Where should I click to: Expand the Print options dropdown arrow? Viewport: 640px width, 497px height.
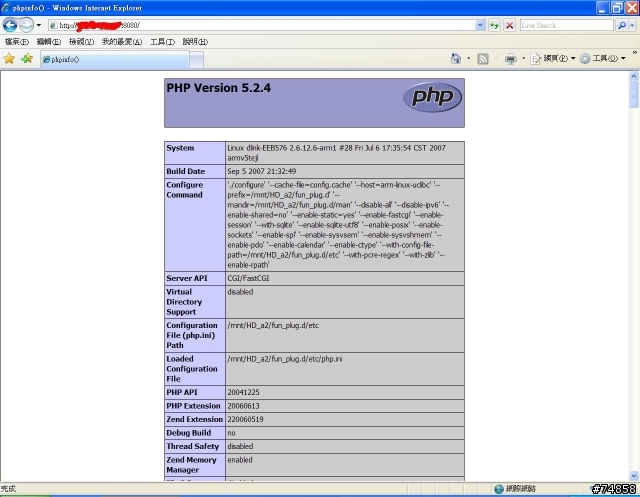[523, 59]
